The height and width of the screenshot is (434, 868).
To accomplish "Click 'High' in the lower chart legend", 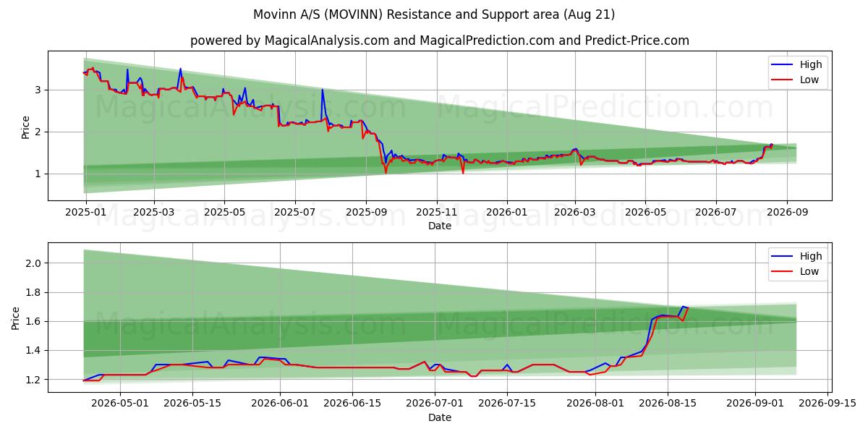I will tap(810, 256).
